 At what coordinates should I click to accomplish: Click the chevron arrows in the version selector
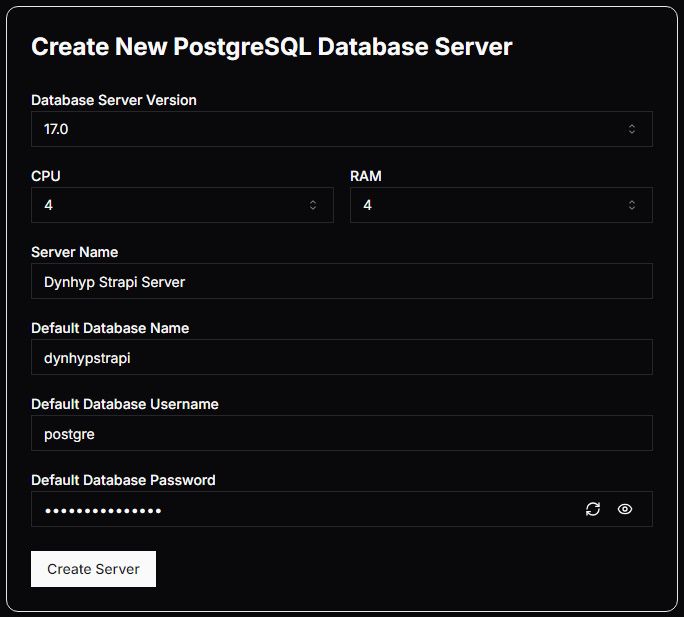pos(631,129)
